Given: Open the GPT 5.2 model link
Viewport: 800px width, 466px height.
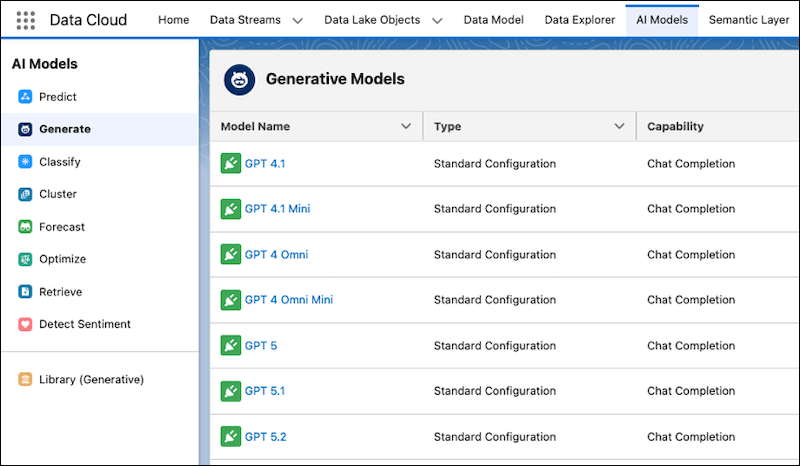Looking at the screenshot, I should [265, 437].
